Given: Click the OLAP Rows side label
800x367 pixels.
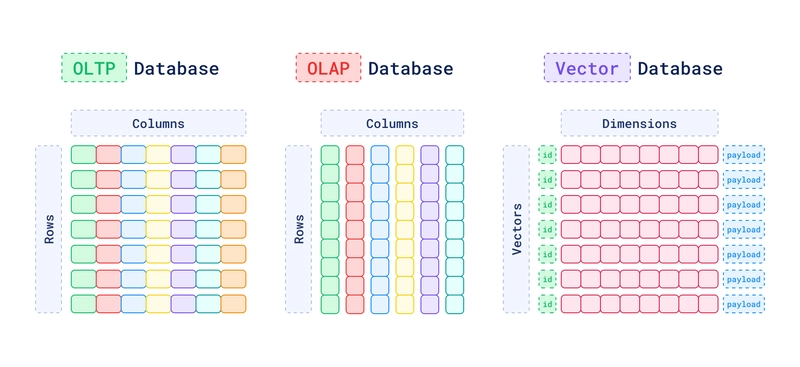Looking at the screenshot, I should pos(298,229).
